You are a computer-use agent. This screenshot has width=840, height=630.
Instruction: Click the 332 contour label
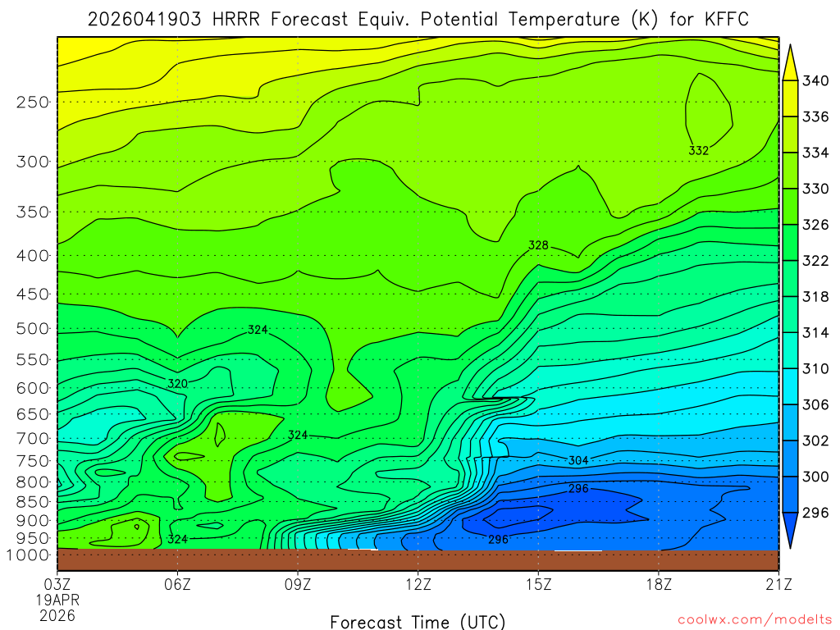699,151
